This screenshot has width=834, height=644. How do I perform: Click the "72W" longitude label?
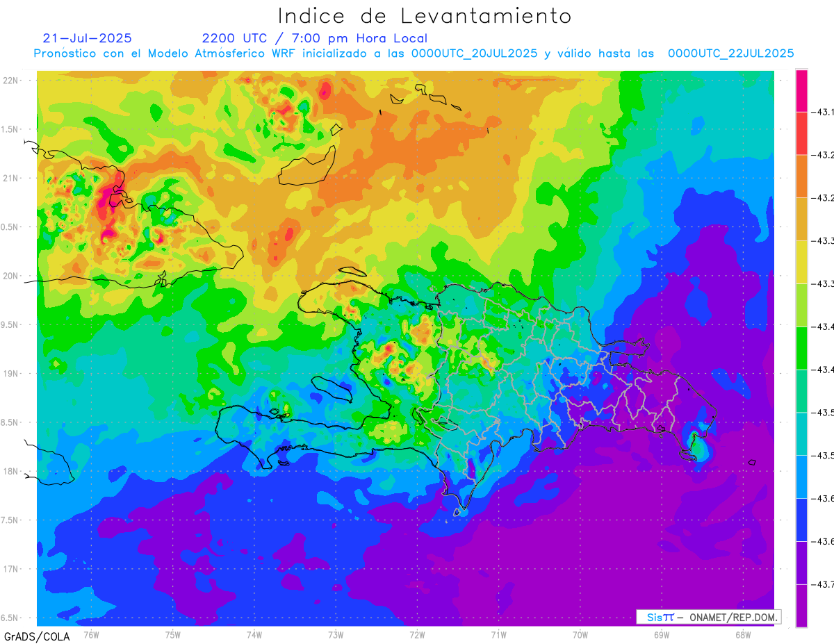click(x=417, y=634)
